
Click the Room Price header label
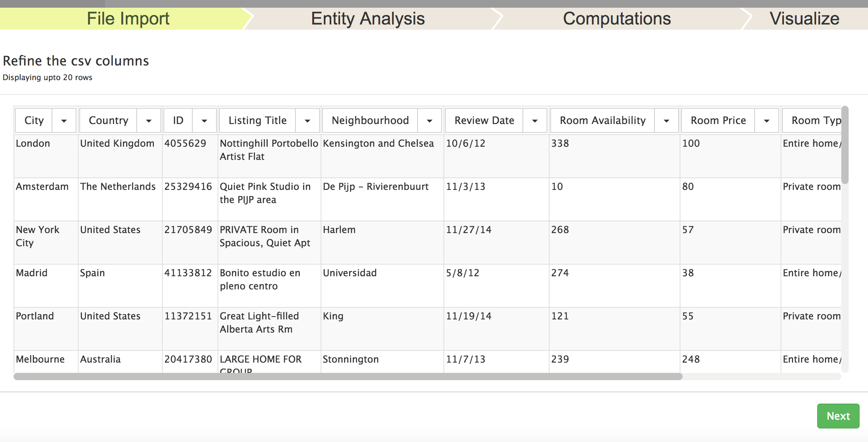coord(718,120)
